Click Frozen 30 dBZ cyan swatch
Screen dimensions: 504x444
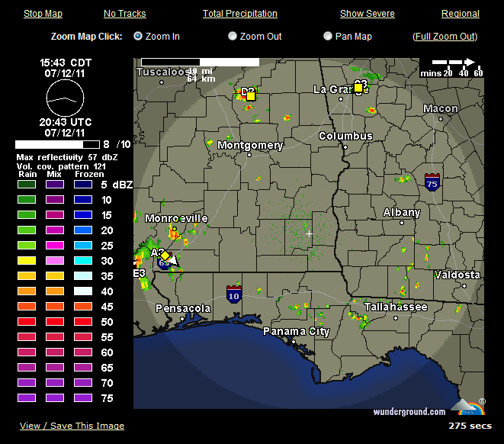pyautogui.click(x=83, y=260)
